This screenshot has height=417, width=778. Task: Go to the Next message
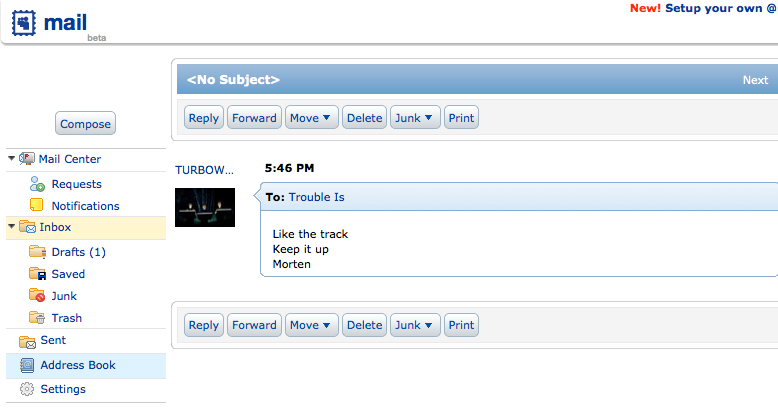pos(755,80)
